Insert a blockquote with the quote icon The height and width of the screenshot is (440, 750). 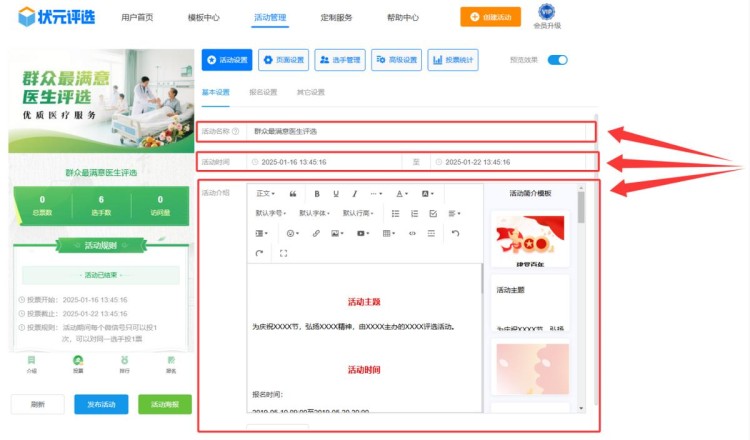pyautogui.click(x=293, y=193)
